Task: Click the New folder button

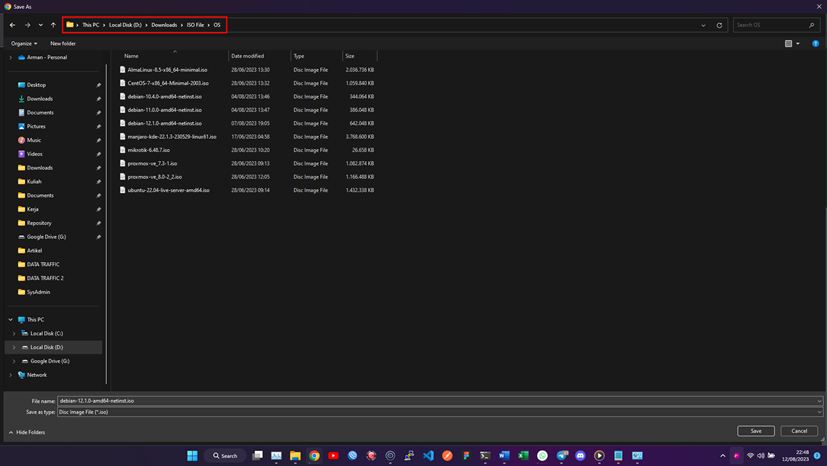Action: pos(63,44)
